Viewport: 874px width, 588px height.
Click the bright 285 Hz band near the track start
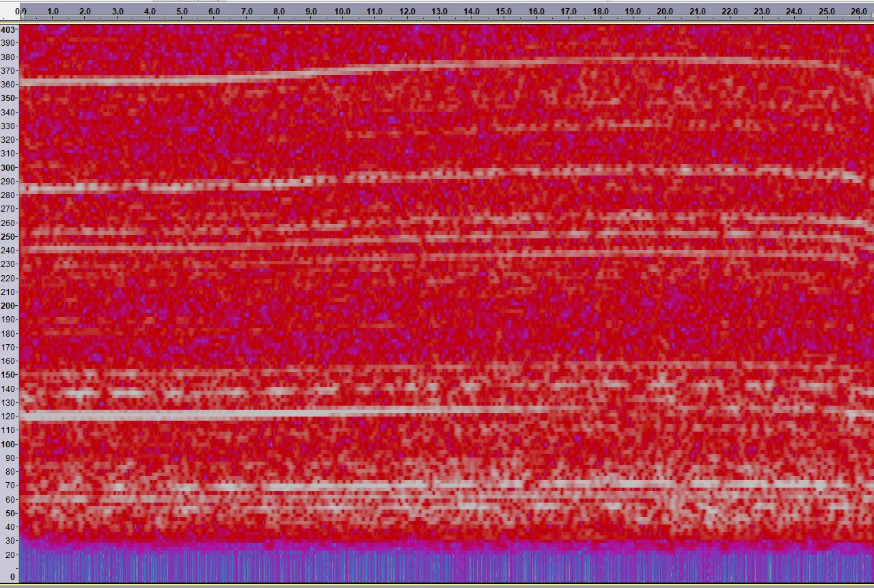[103, 186]
